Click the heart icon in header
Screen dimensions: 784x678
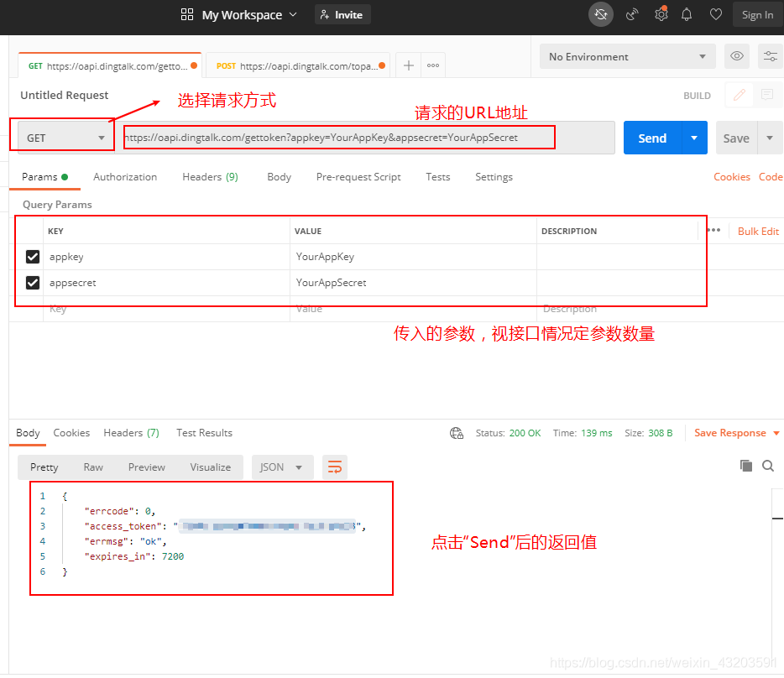coord(715,14)
